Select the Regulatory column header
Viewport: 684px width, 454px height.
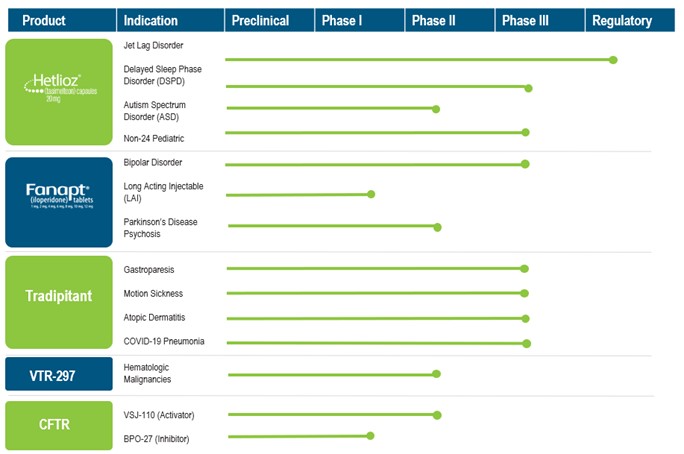click(x=622, y=20)
